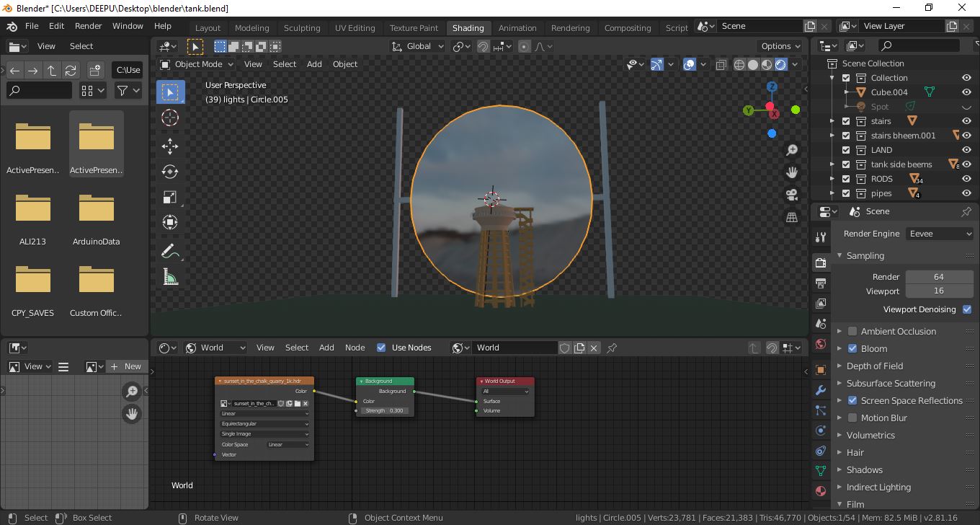
Task: Exclude the RODS collection checkbox
Action: [x=846, y=179]
